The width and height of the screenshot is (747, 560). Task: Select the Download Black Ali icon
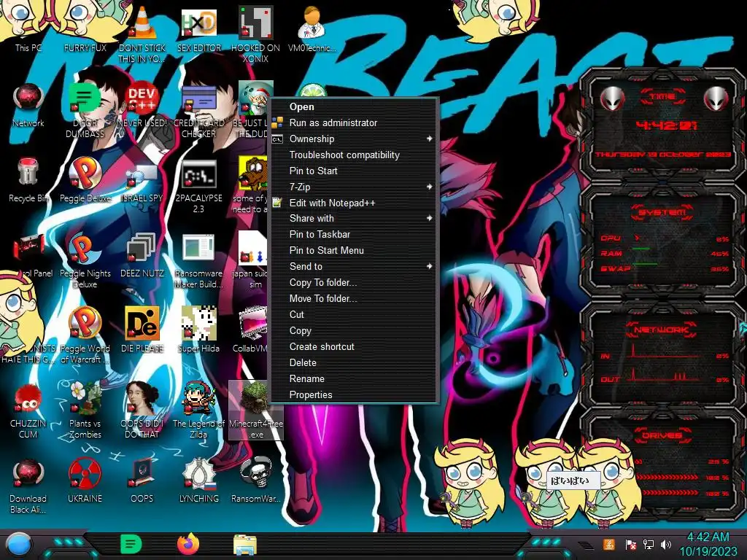(x=28, y=486)
